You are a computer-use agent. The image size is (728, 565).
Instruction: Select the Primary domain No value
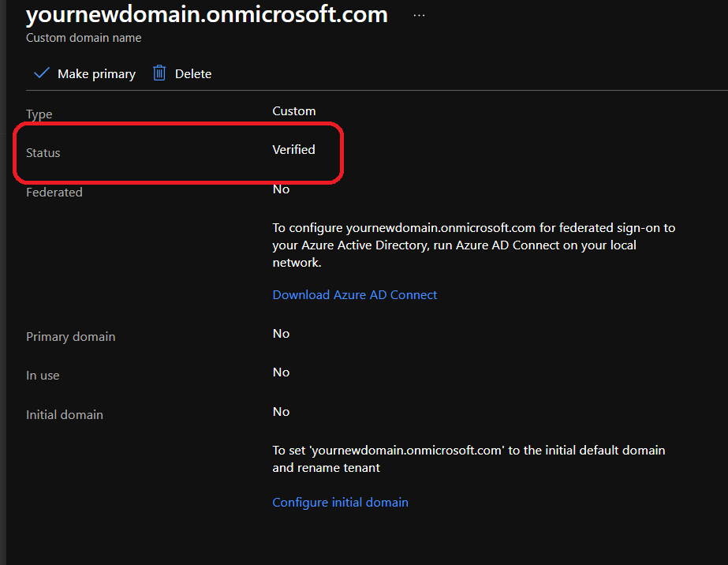coord(281,334)
